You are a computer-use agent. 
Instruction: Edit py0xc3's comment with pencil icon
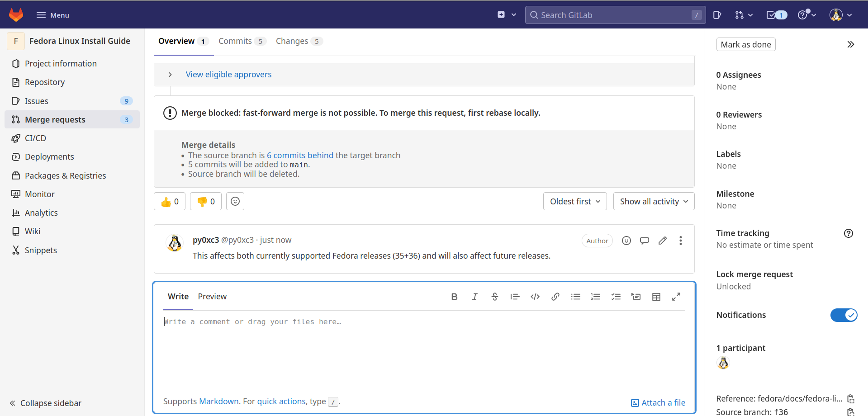click(x=663, y=241)
